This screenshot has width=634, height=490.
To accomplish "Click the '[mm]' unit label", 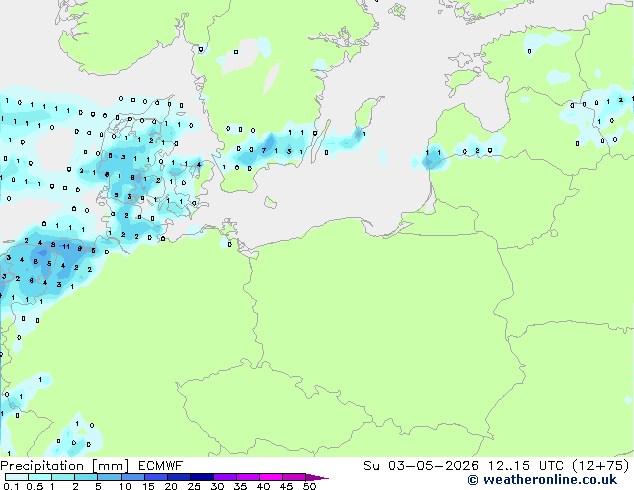I will (x=111, y=466).
